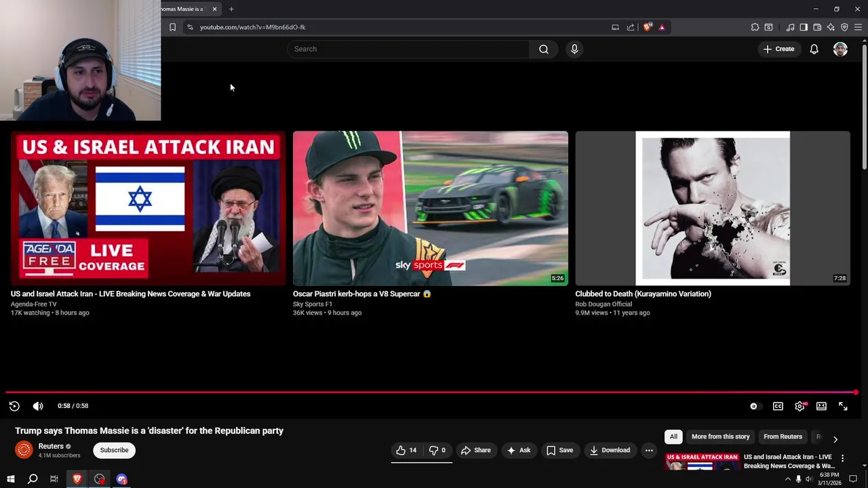
Task: Dislike the video
Action: [x=437, y=450]
